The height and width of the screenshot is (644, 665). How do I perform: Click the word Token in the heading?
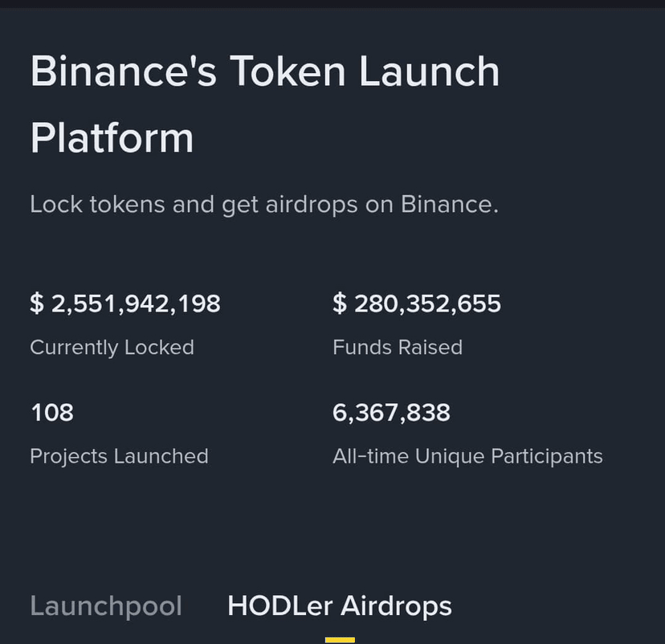tap(288, 71)
